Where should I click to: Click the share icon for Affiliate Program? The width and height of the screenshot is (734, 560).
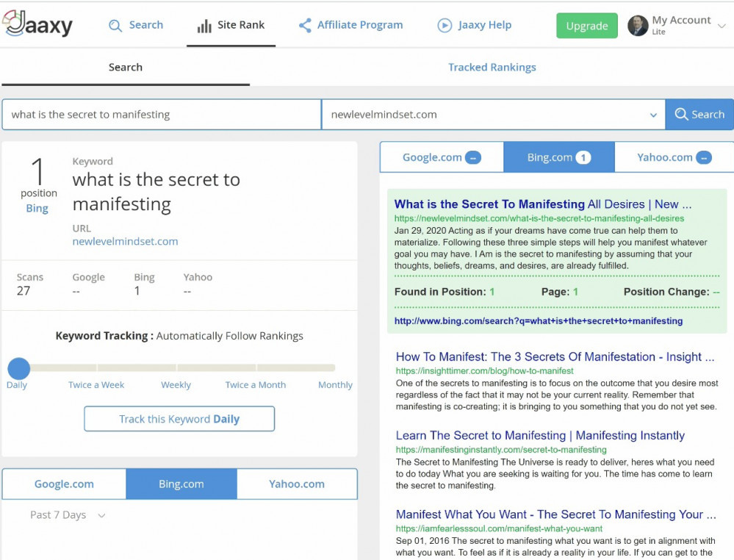[x=305, y=25]
